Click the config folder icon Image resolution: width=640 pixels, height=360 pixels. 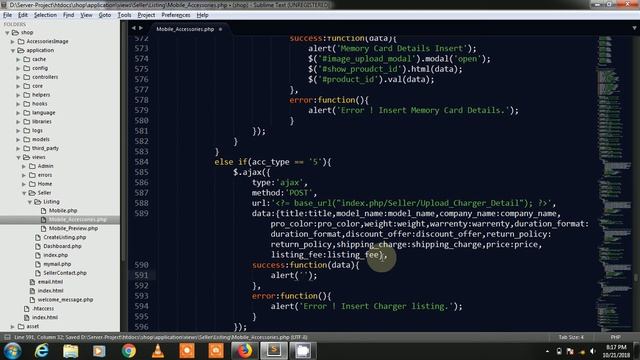[x=27, y=68]
